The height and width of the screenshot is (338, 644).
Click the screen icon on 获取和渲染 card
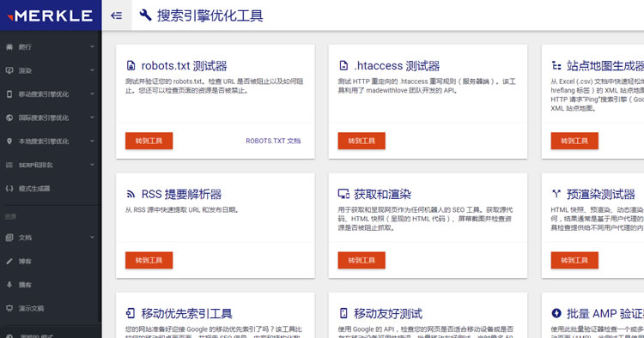tap(343, 194)
